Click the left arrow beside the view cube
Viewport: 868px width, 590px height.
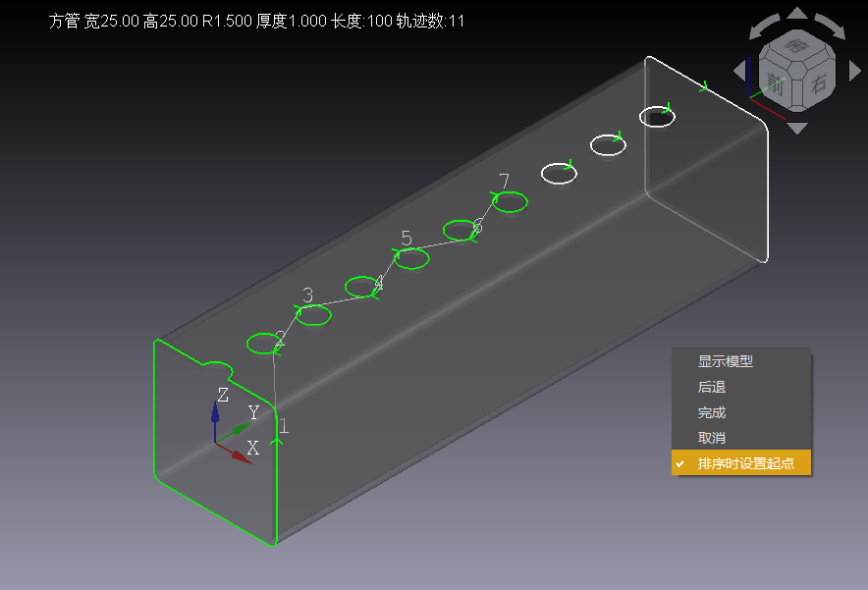(740, 71)
